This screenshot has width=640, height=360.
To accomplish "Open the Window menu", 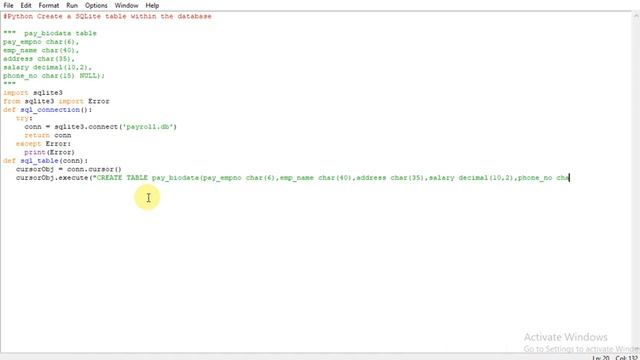I will pos(126,5).
